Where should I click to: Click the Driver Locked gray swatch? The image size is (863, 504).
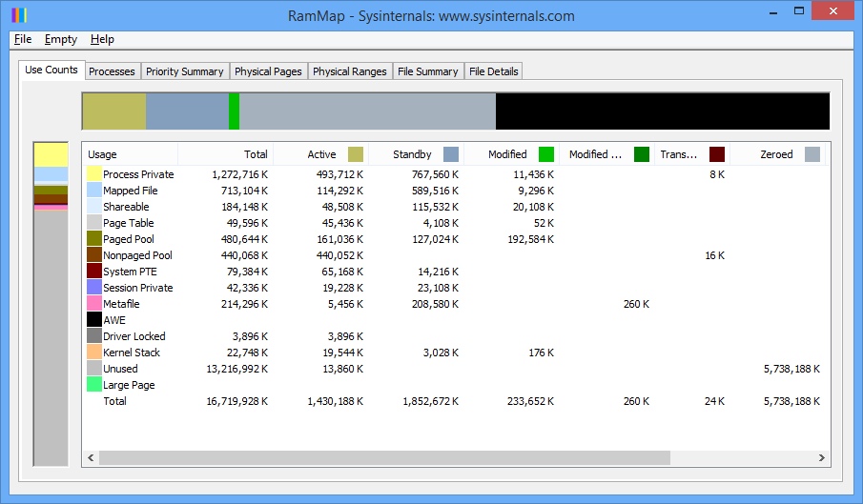pyautogui.click(x=94, y=336)
